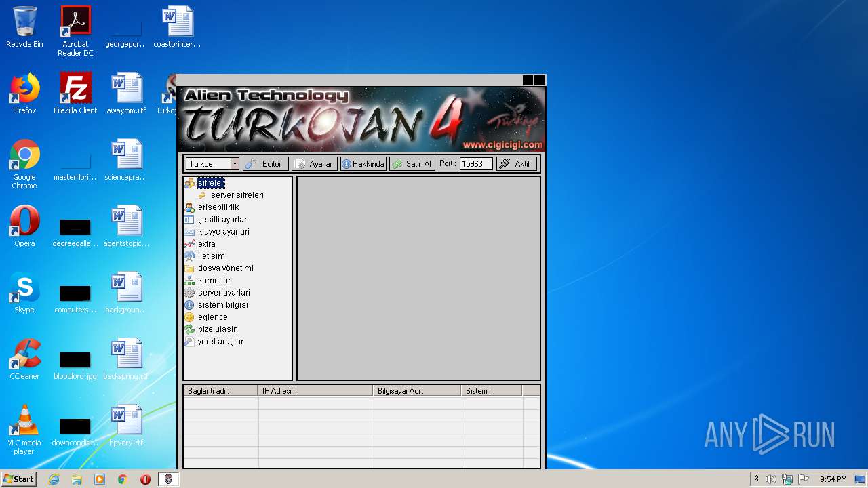This screenshot has height=488, width=868.
Task: Select Acrobat Reader DC desktop icon
Action: (75, 31)
